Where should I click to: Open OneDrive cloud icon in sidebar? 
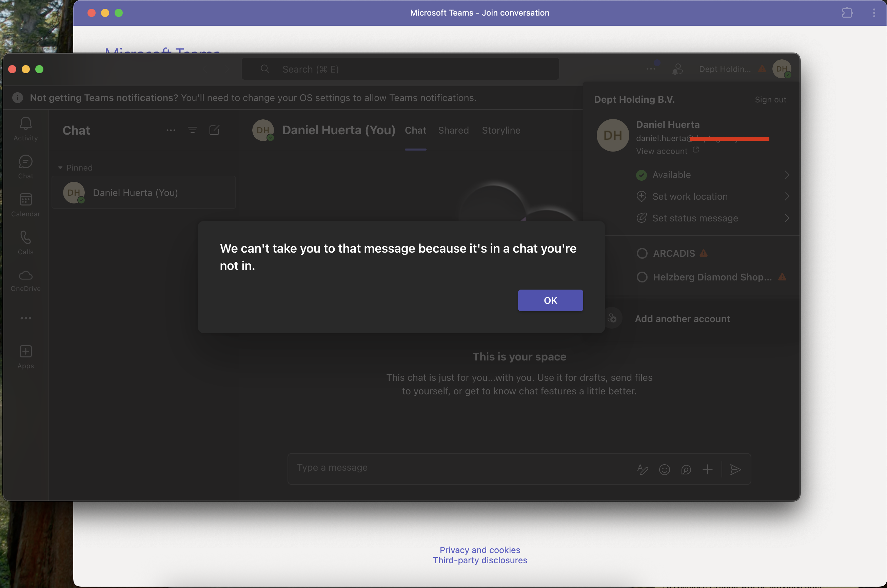[25, 280]
